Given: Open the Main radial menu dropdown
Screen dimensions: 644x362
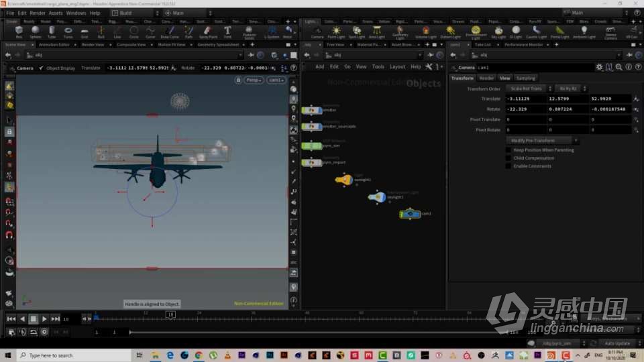Looking at the screenshot, I should (188, 13).
